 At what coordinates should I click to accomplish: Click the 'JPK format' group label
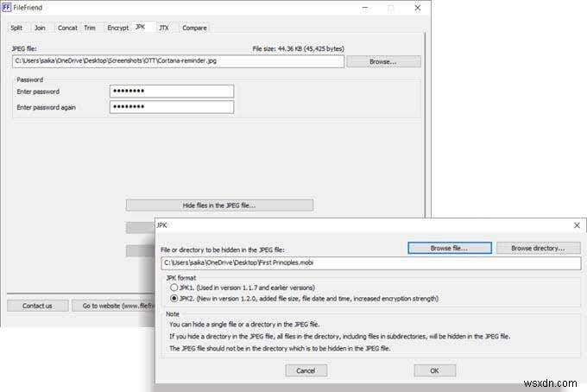(181, 278)
